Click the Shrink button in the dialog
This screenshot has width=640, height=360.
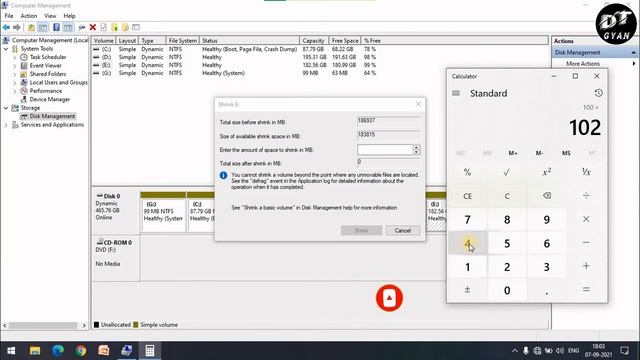(x=361, y=231)
